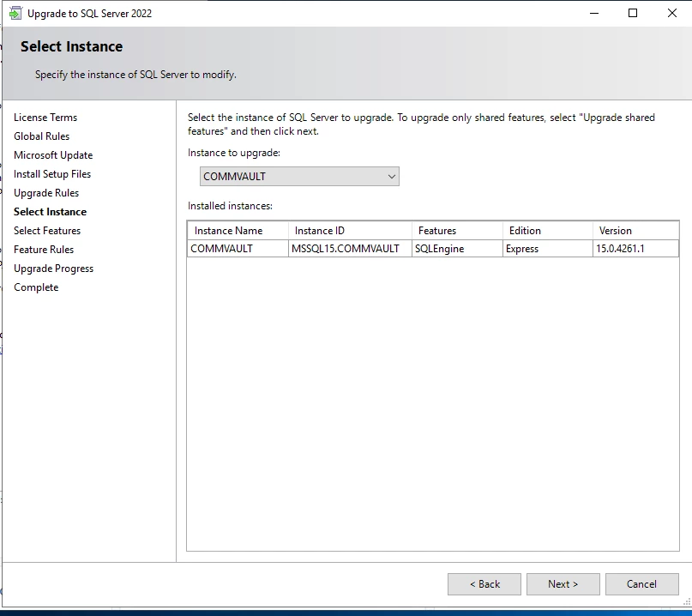692x616 pixels.
Task: Go to Global Rules step
Action: coord(41,136)
